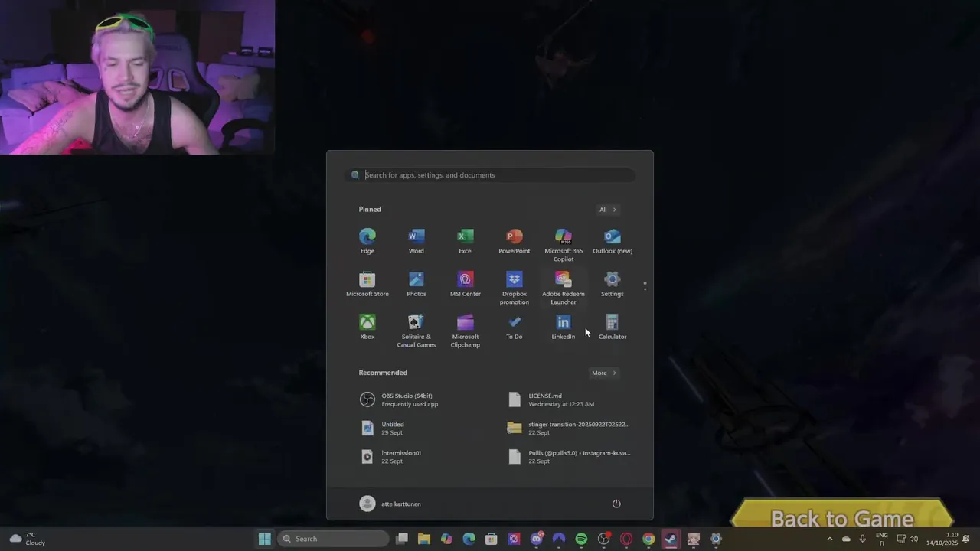Open LinkedIn from the pinned apps

pyautogui.click(x=563, y=327)
